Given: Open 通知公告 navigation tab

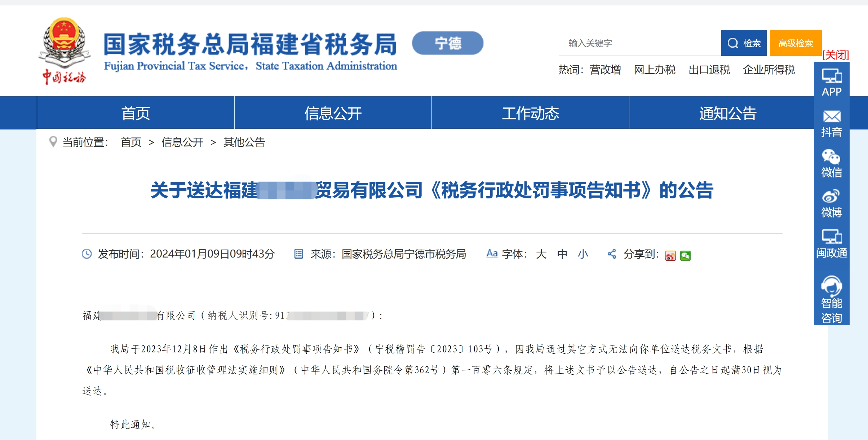Looking at the screenshot, I should (x=727, y=113).
